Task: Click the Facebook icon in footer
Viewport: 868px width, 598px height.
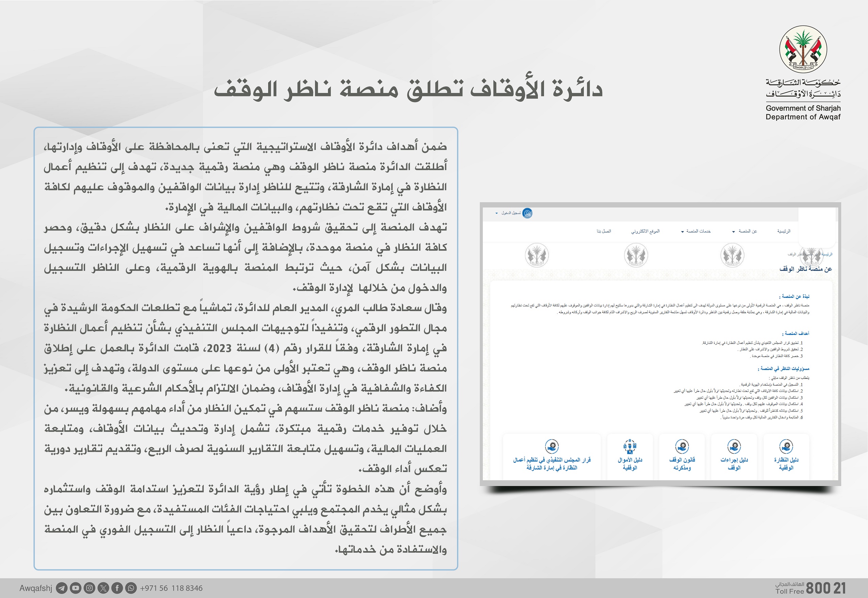Action: coord(117,588)
